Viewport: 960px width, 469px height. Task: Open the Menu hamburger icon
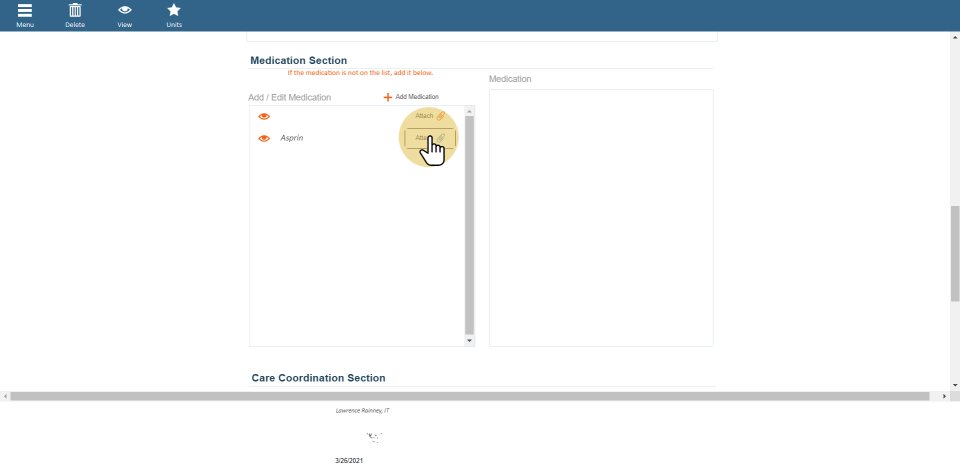tap(25, 10)
